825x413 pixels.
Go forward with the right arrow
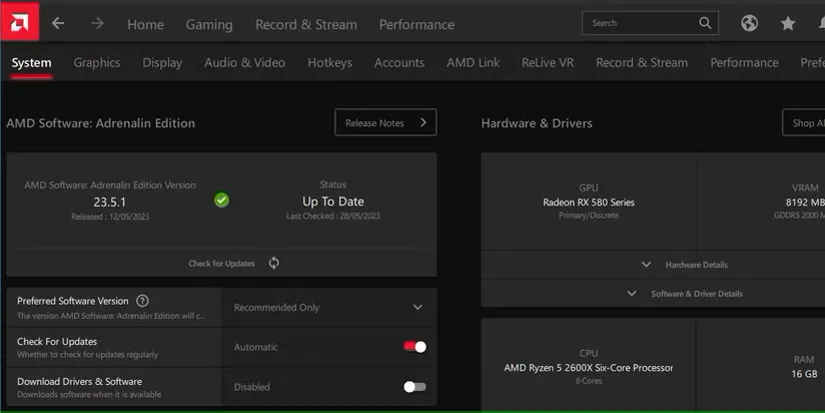coord(97,23)
